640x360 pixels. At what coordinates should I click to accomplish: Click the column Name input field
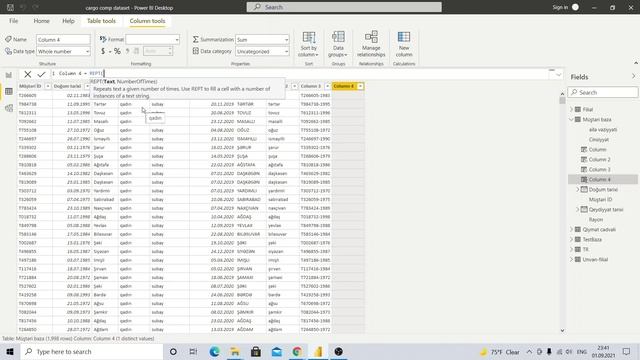coord(63,40)
